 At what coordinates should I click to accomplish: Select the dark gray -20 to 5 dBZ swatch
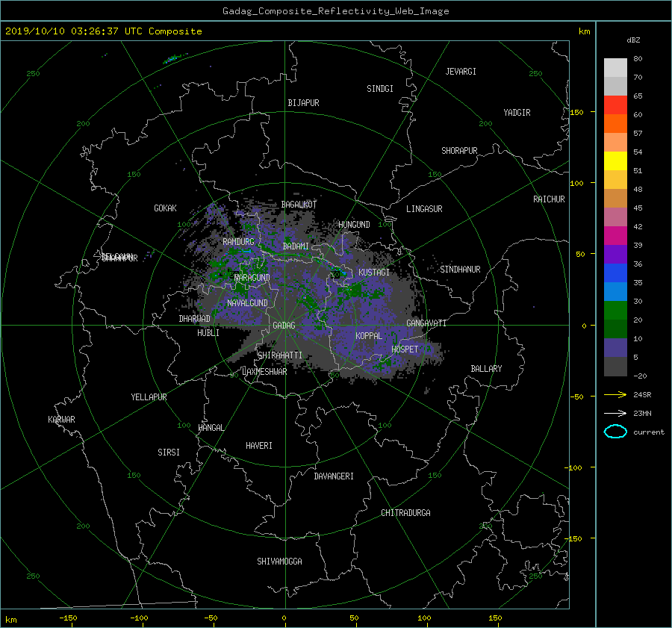point(615,367)
